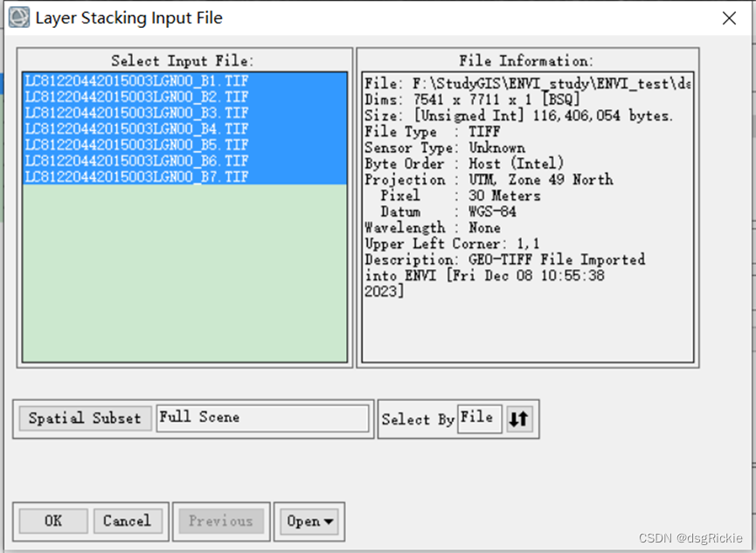Click the Byte Order Host (Intel) line
Image resolution: width=756 pixels, height=553 pixels.
tap(464, 163)
